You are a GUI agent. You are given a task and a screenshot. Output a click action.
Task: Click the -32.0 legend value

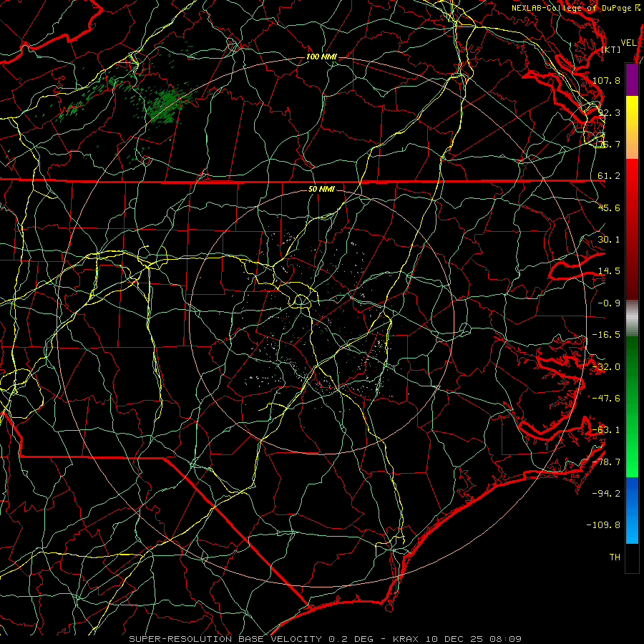click(x=606, y=367)
